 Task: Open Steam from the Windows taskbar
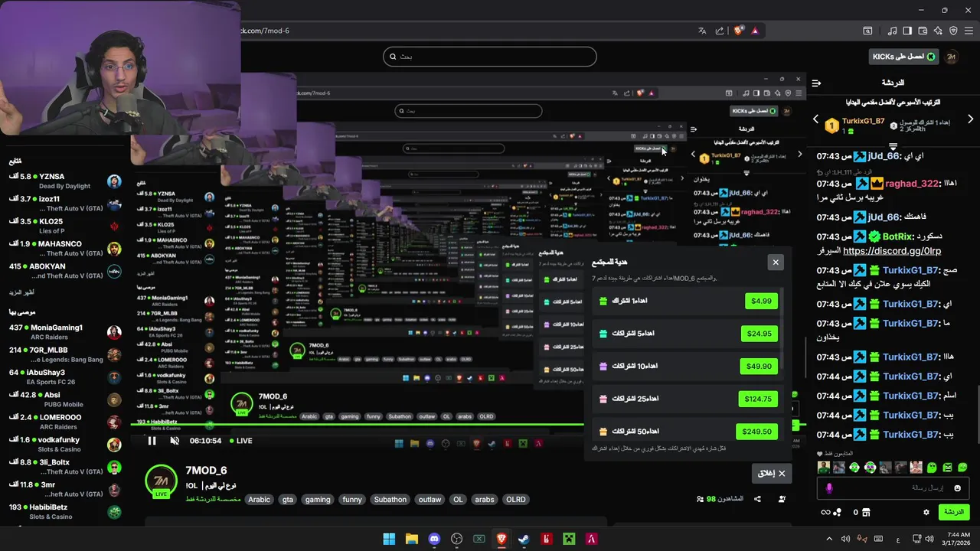[524, 539]
